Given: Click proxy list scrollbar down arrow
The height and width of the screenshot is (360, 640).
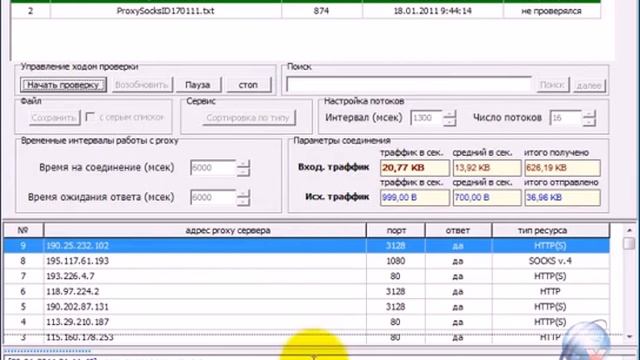Looking at the screenshot, I should click(x=629, y=336).
